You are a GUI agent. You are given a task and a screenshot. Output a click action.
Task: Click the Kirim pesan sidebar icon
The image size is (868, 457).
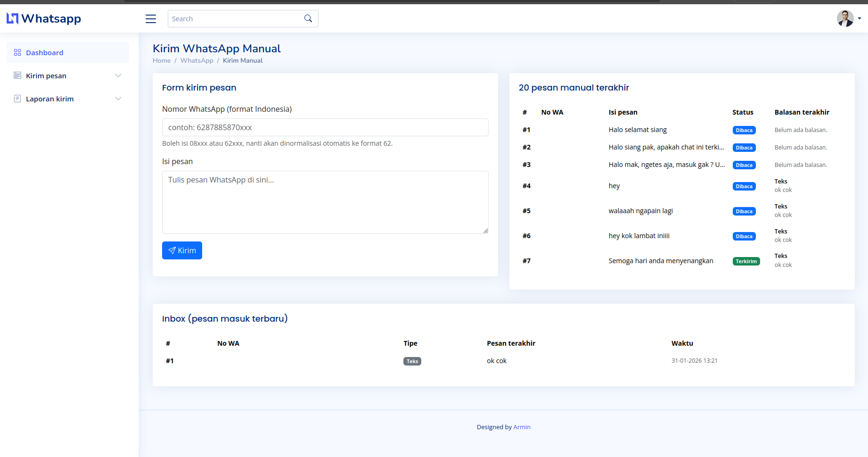(17, 75)
